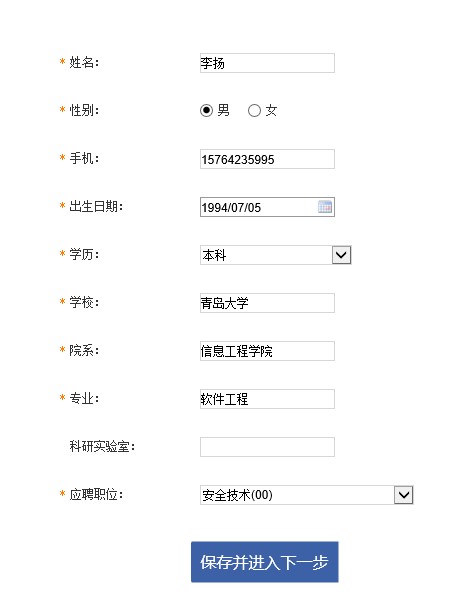The image size is (454, 609).
Task: Expand the 学历 dropdown arrow
Action: pos(341,255)
